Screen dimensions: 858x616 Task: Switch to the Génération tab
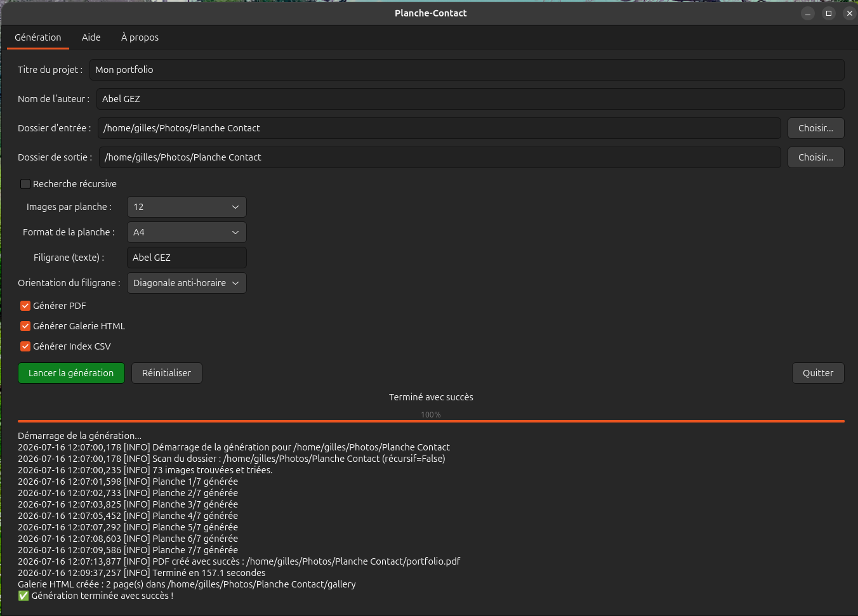click(x=38, y=37)
